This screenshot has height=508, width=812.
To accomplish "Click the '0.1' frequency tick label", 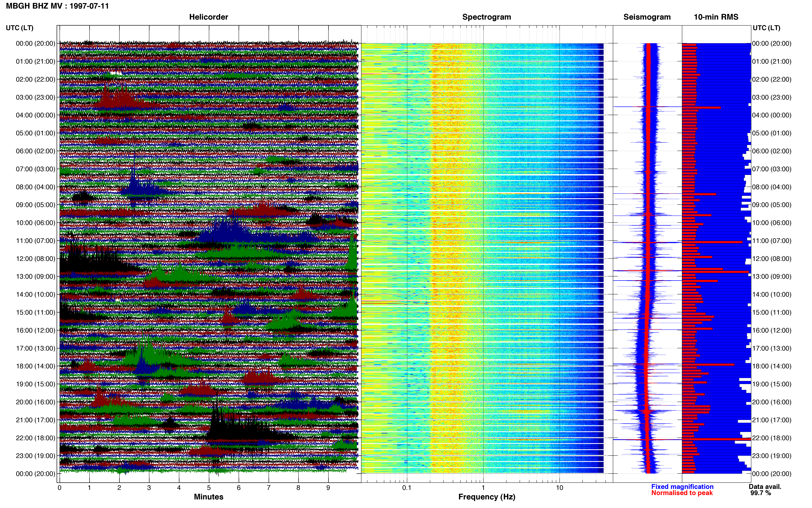I will pyautogui.click(x=407, y=488).
